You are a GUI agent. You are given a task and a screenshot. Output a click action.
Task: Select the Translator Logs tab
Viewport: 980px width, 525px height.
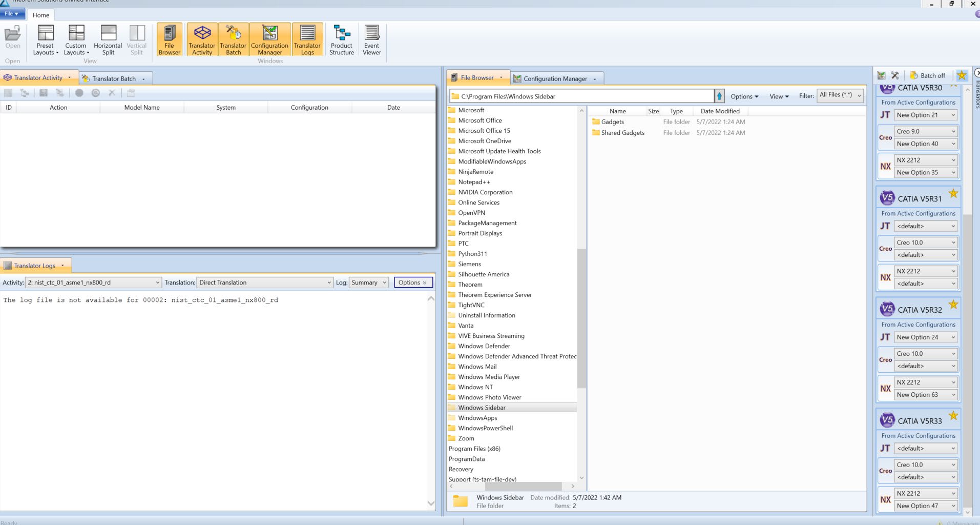coord(34,266)
